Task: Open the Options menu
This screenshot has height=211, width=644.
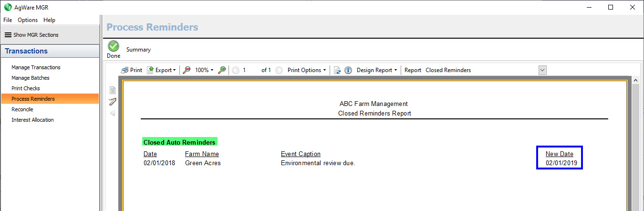Action: 28,20
